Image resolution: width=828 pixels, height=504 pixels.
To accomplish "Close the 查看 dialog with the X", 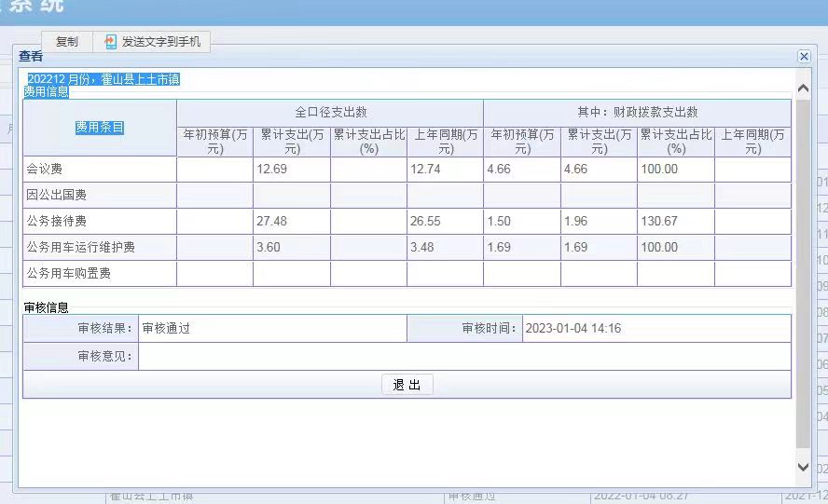I will (x=804, y=57).
